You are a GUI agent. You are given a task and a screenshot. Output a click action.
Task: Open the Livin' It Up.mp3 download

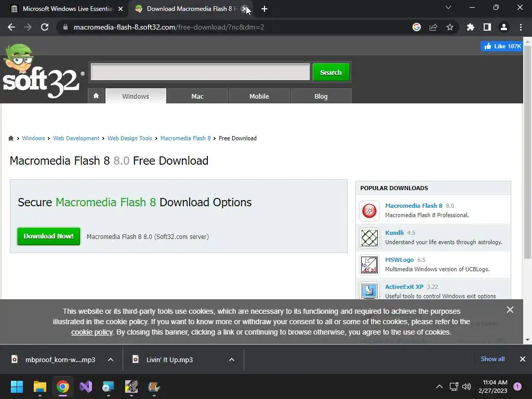coord(170,360)
